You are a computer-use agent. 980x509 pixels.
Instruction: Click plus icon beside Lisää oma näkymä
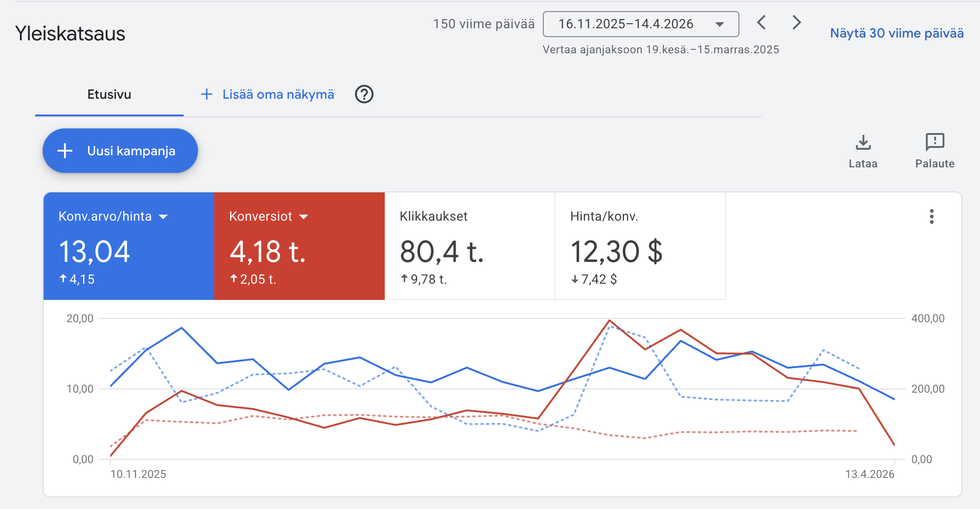[206, 95]
